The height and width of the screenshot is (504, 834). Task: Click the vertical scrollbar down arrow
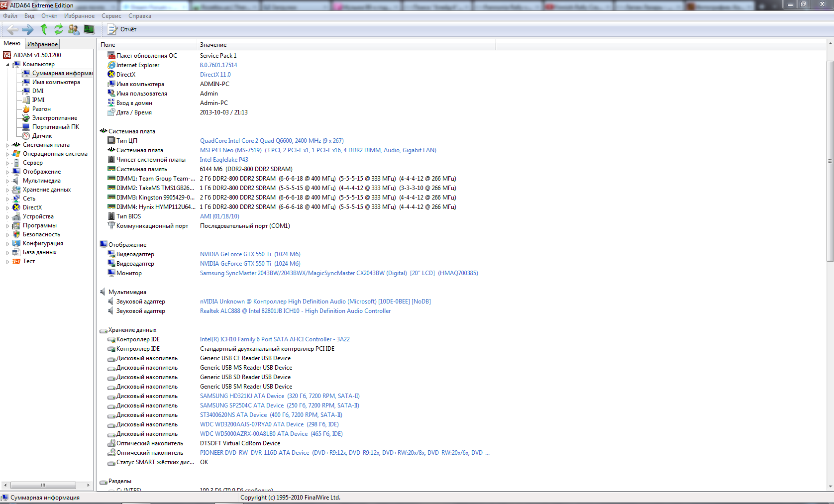pos(830,487)
